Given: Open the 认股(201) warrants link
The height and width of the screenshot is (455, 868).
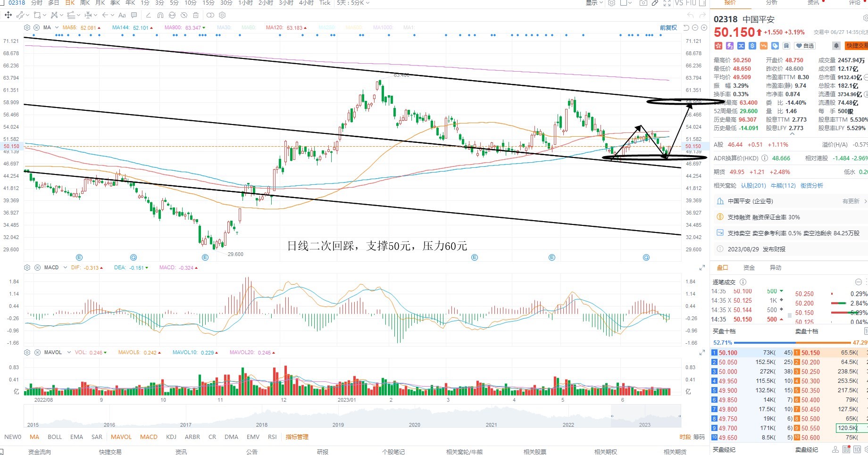Looking at the screenshot, I should (753, 186).
